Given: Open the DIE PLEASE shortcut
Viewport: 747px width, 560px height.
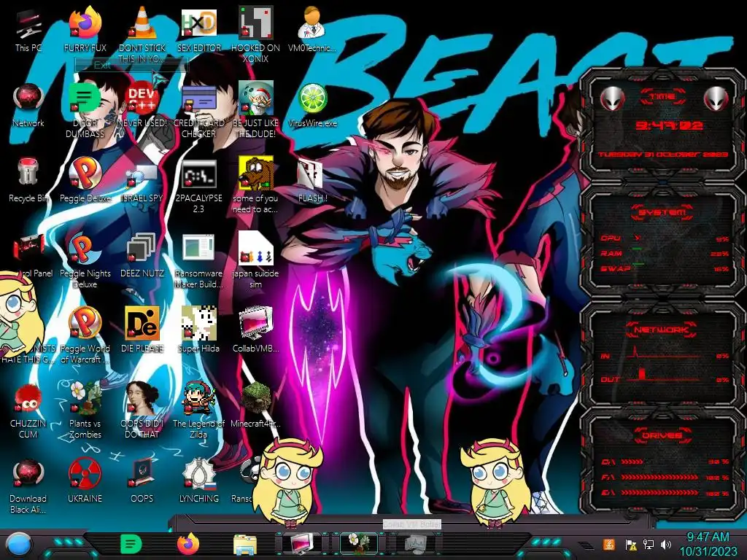Looking at the screenshot, I should click(x=142, y=330).
